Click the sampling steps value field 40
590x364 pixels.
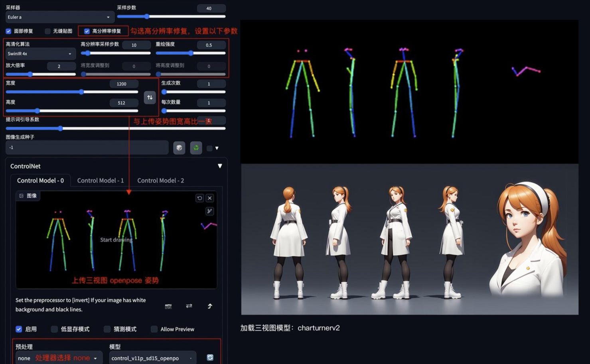[x=211, y=8]
